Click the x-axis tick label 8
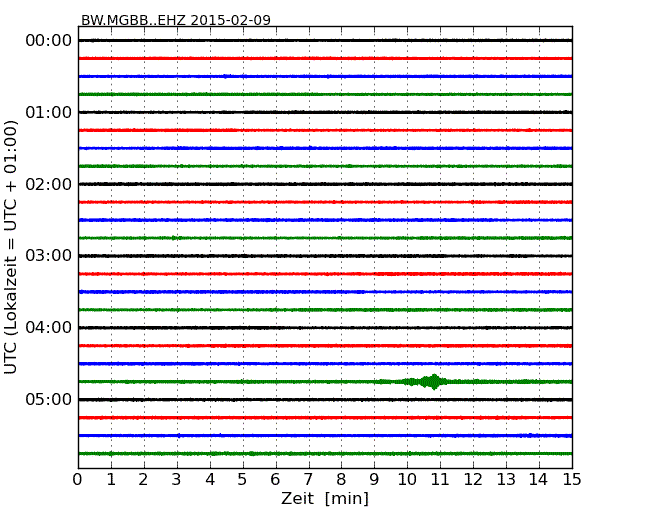The height and width of the screenshot is (520, 650). 341,480
